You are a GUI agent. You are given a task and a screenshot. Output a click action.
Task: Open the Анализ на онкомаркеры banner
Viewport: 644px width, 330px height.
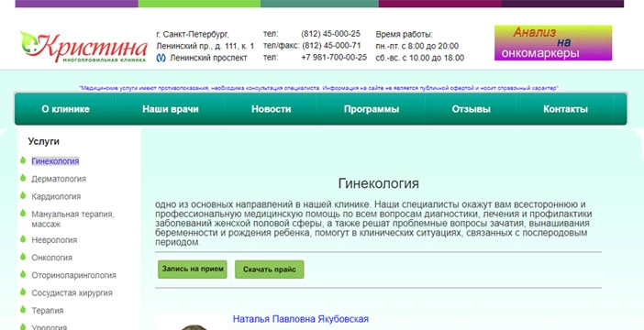click(x=553, y=43)
